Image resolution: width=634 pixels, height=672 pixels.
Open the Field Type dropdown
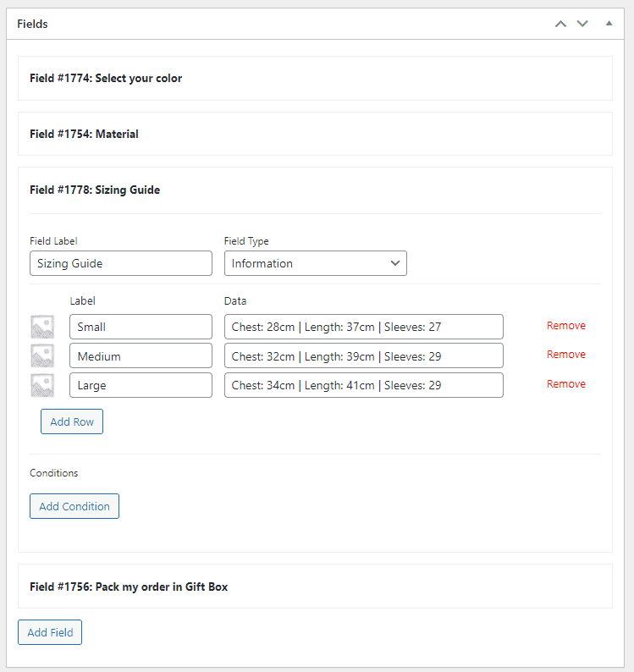point(316,263)
